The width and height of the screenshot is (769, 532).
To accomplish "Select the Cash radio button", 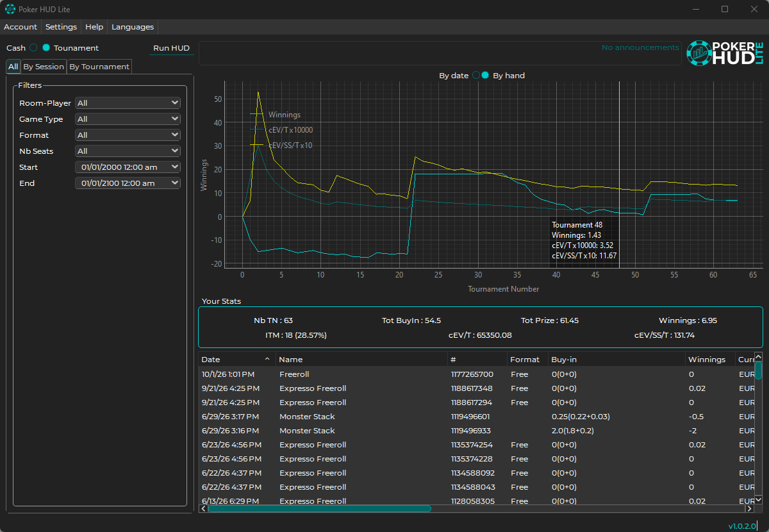I will (x=33, y=48).
